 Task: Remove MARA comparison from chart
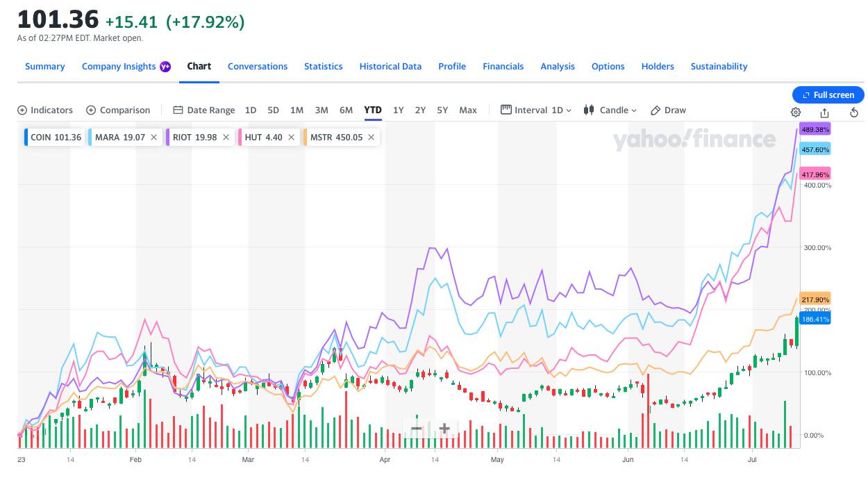(x=153, y=138)
